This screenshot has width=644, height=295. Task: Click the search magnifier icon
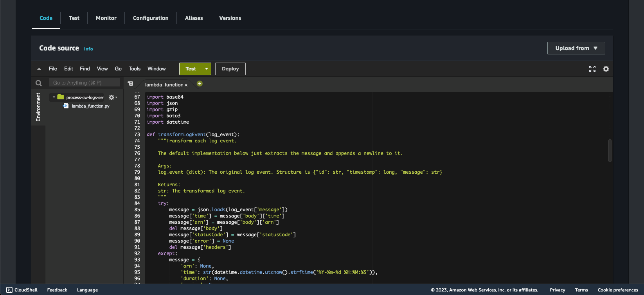click(38, 83)
